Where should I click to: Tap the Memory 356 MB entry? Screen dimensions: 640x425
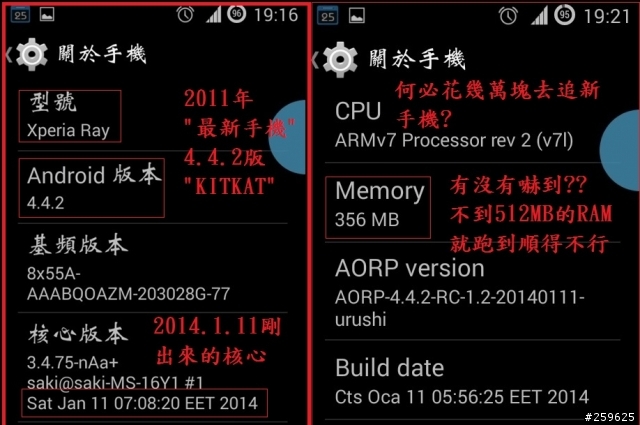(x=473, y=203)
